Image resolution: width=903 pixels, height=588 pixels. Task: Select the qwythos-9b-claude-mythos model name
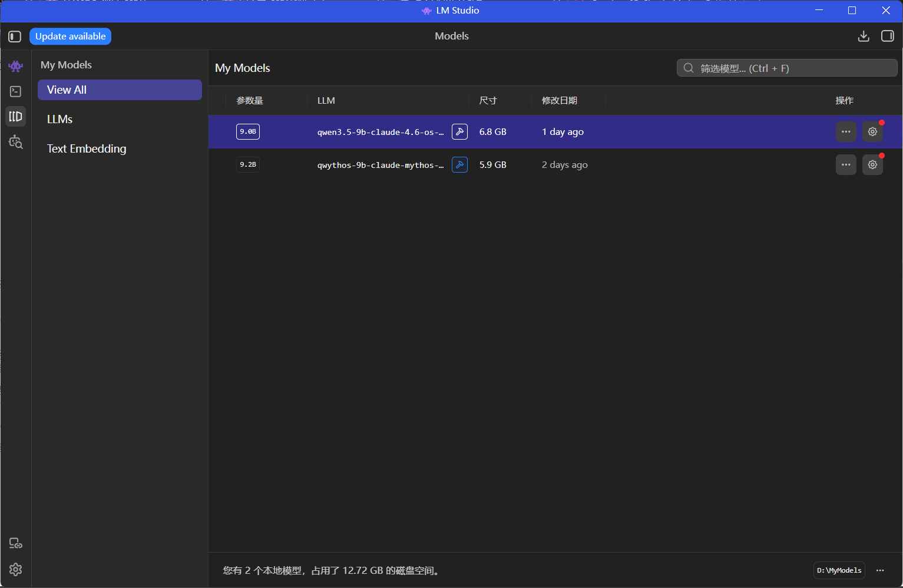[381, 165]
